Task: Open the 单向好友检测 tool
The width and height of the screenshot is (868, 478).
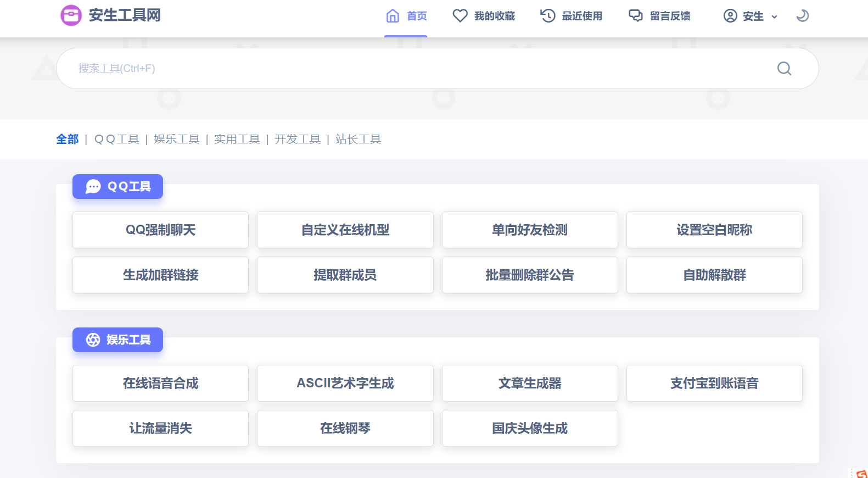Action: pos(530,230)
